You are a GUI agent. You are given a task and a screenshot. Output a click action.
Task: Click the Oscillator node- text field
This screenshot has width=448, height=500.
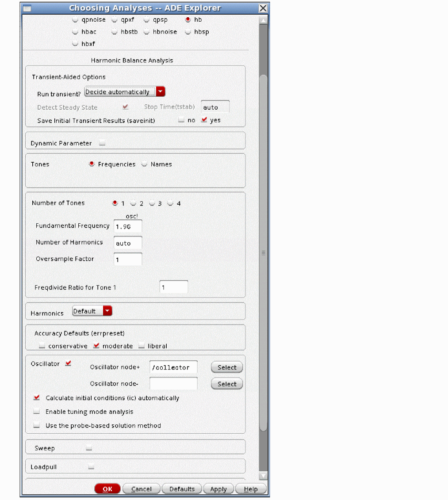(173, 384)
